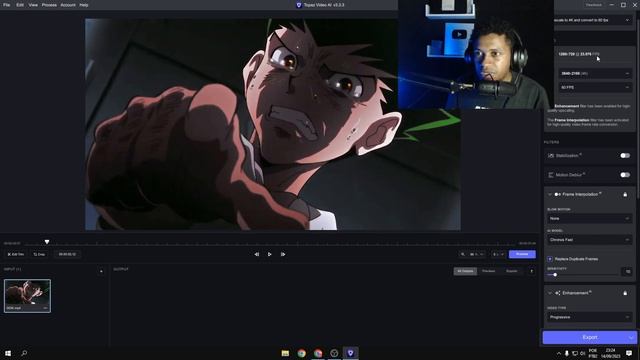Image resolution: width=640 pixels, height=360 pixels.
Task: Collapse the Frame Interpolation section
Action: [549, 194]
